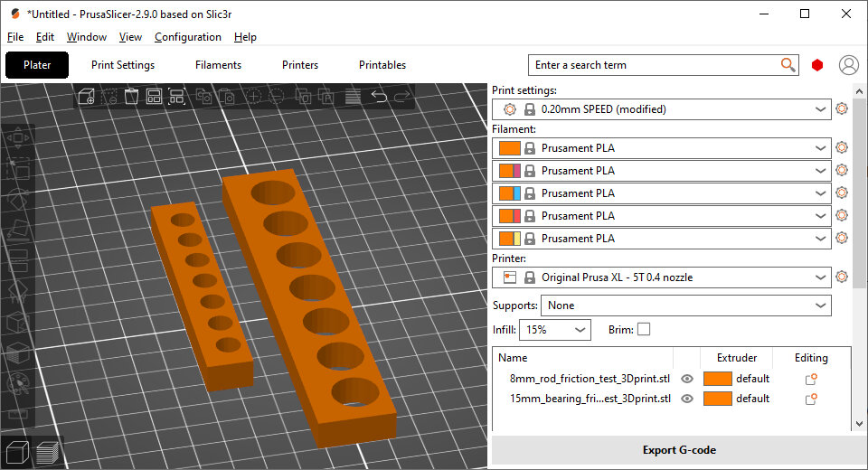Screen dimensions: 868x470
Task: Open the fourth Prusament PLA filament dropdown
Action: [x=662, y=216]
